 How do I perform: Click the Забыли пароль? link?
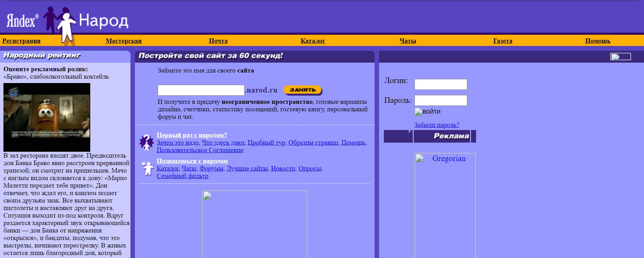point(437,125)
